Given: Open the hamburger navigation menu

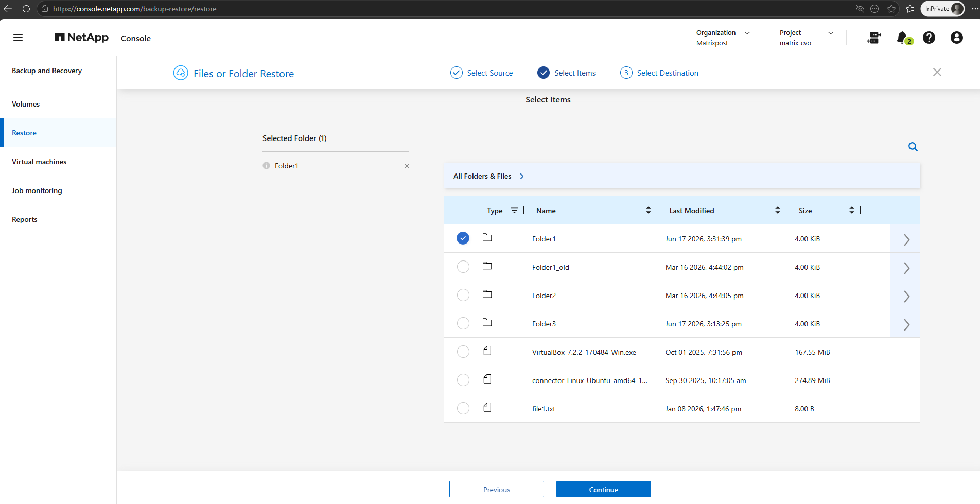Looking at the screenshot, I should 18,38.
